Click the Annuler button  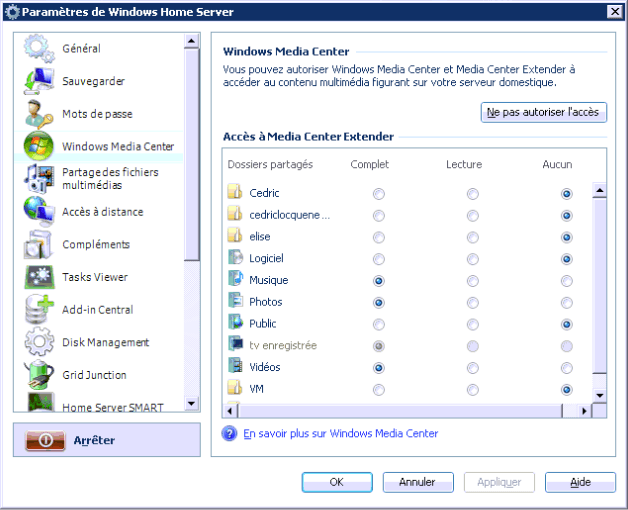coord(418,482)
